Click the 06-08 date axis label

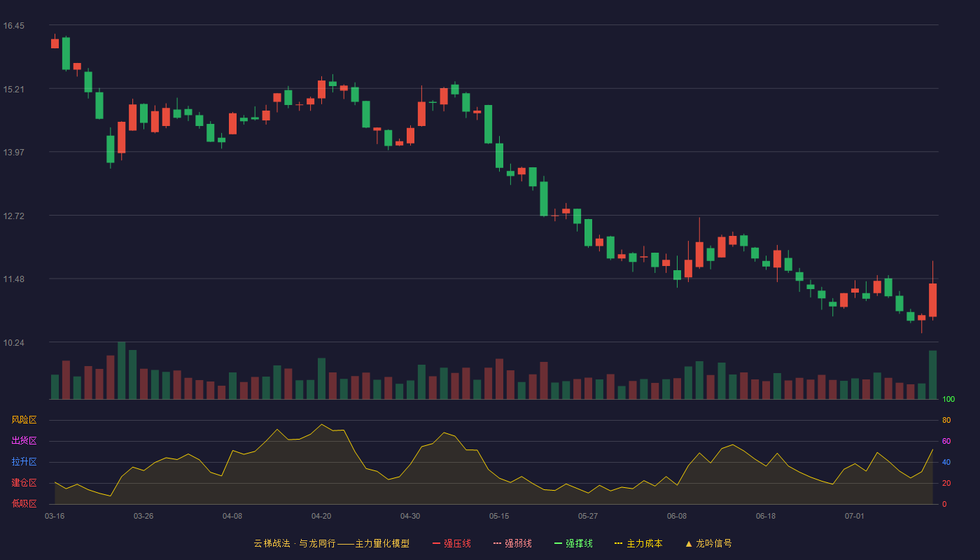pos(677,516)
